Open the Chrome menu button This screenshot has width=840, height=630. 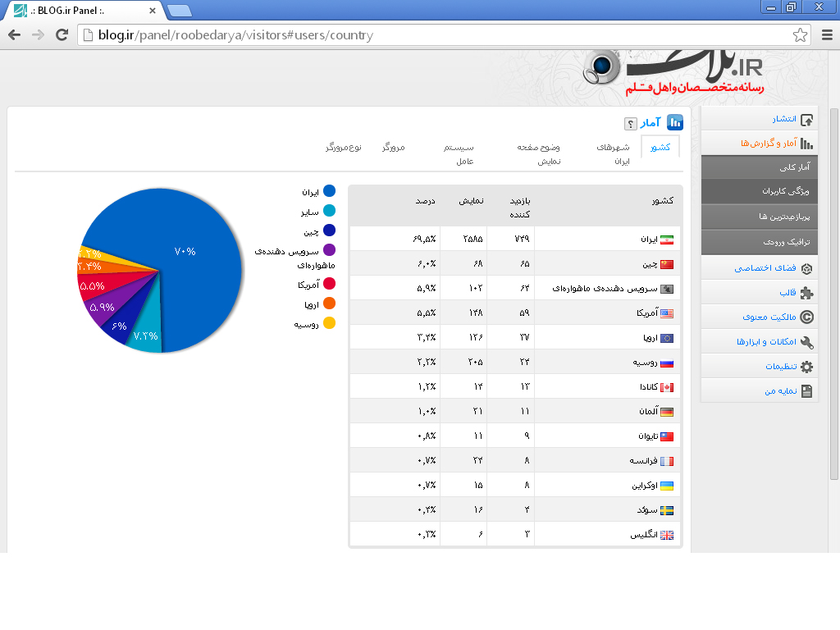point(826,34)
